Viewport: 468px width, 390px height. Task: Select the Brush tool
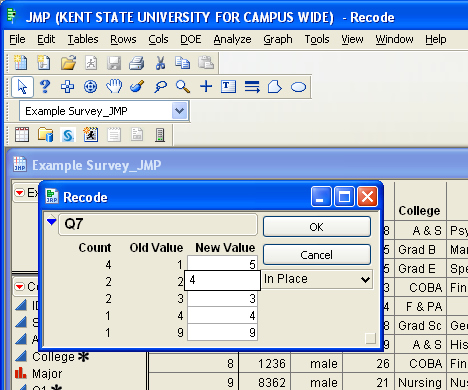pyautogui.click(x=137, y=86)
